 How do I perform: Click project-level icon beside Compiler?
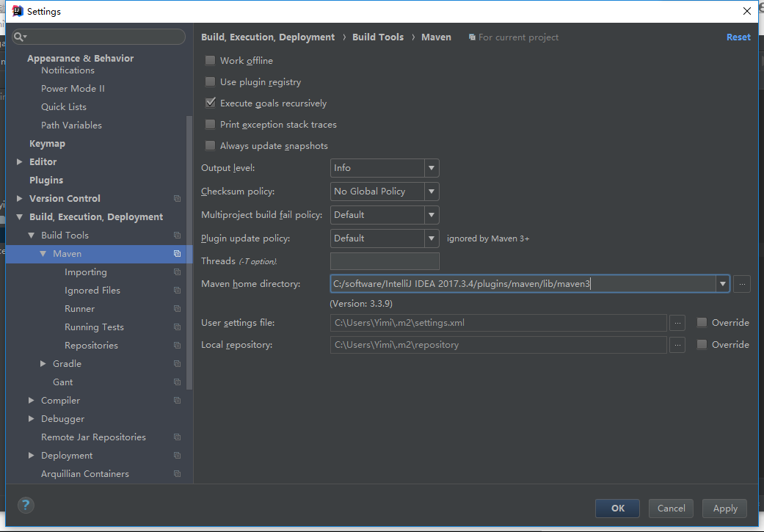pyautogui.click(x=178, y=401)
